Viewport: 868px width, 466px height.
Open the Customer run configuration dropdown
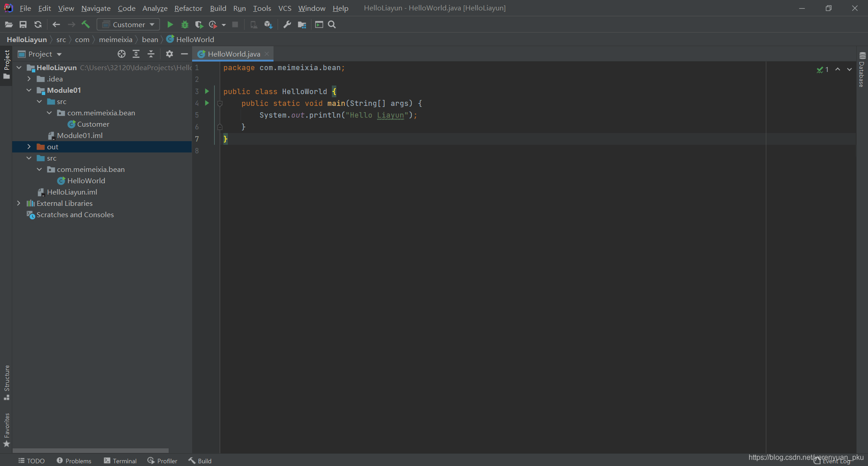pos(128,24)
